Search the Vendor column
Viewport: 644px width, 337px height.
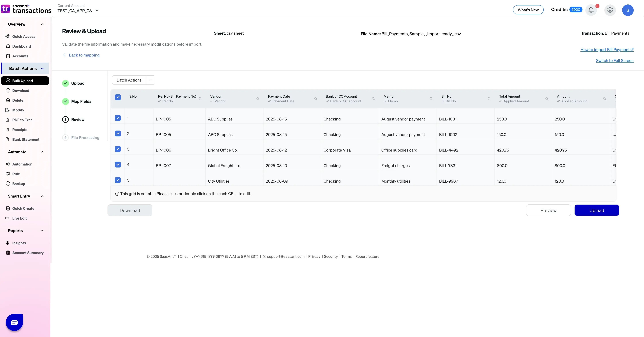(258, 99)
